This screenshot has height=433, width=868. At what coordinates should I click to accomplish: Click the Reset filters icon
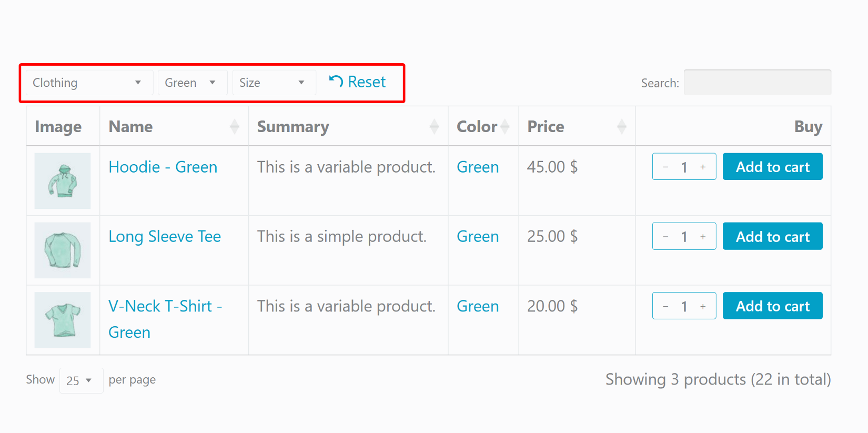[336, 82]
